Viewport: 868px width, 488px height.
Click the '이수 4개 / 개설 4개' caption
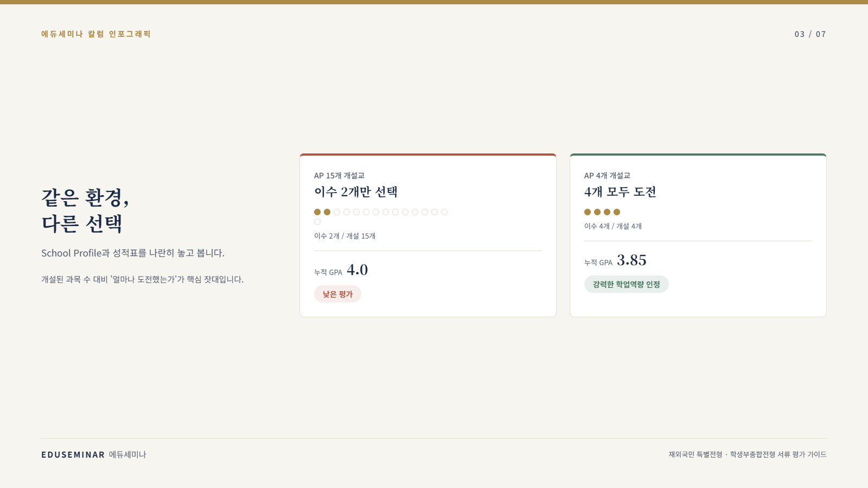click(612, 226)
